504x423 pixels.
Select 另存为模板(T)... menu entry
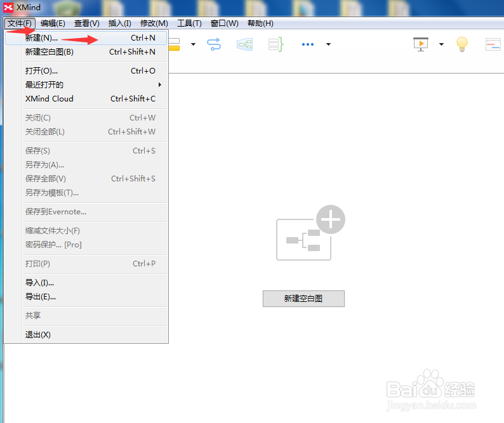pos(86,193)
